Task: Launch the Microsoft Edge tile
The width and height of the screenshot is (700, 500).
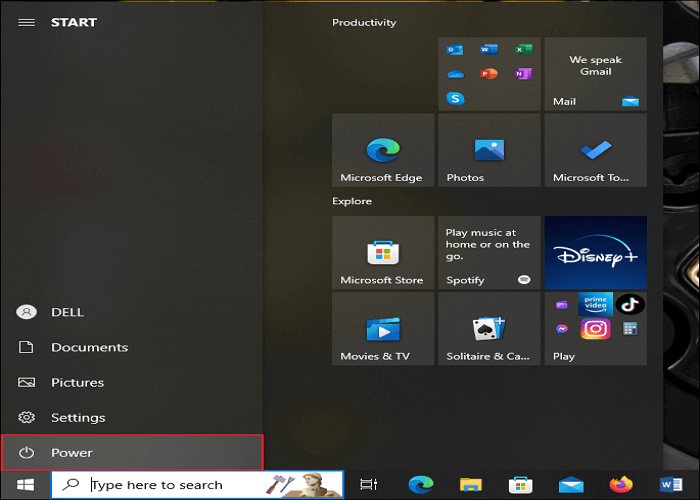Action: click(383, 150)
